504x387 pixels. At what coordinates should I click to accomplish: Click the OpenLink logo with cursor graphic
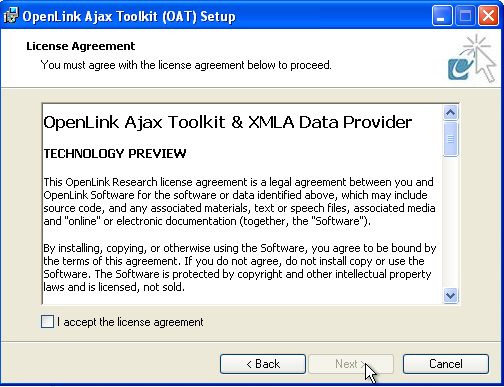click(x=472, y=58)
